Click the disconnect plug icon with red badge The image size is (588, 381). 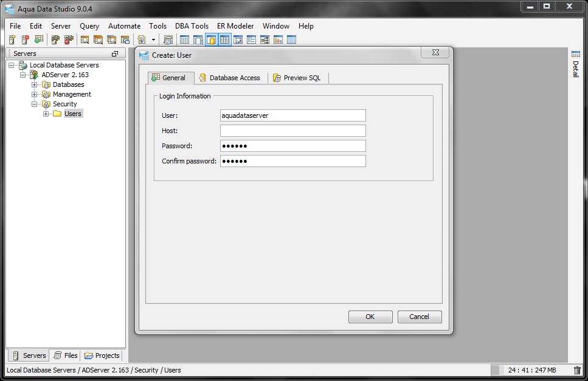tap(69, 39)
